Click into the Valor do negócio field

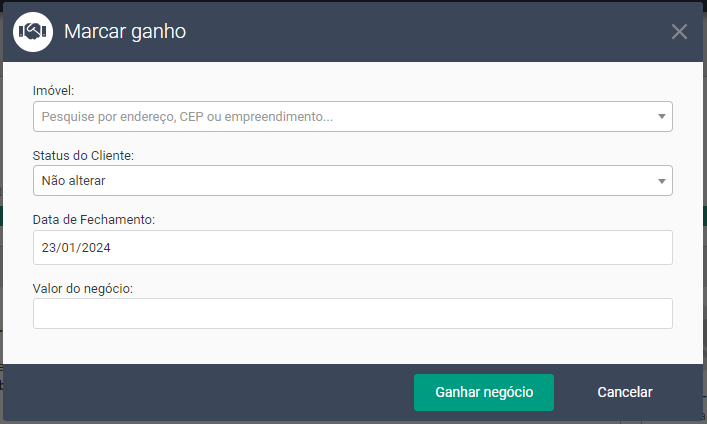click(352, 313)
